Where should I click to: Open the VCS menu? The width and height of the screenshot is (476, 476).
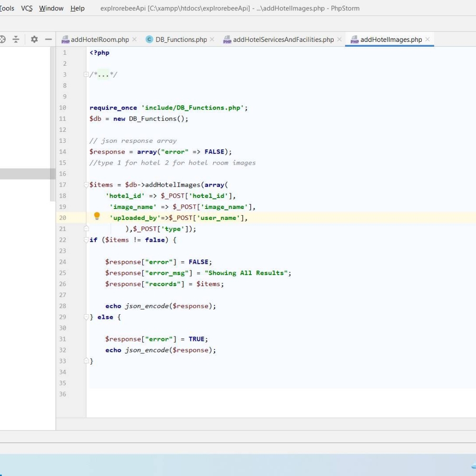click(x=27, y=8)
